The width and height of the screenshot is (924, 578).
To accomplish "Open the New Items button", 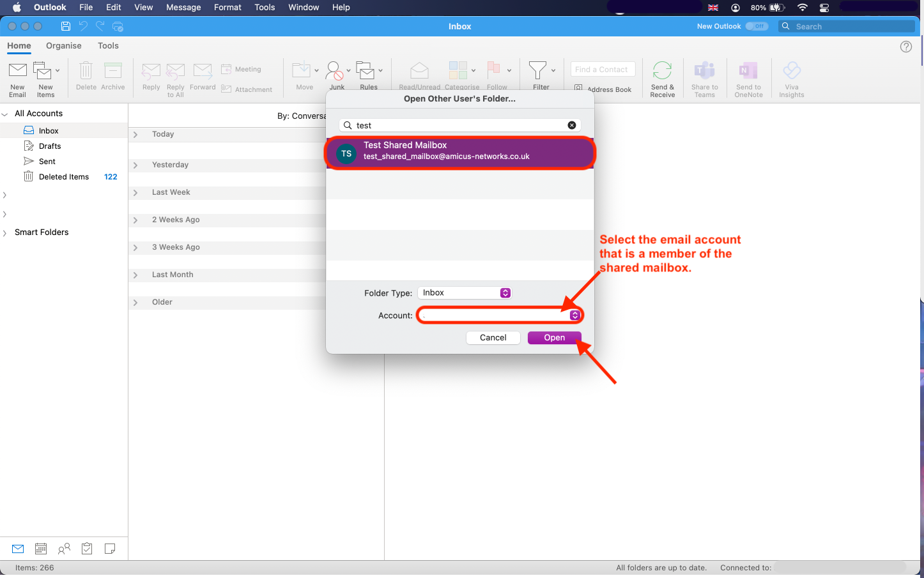I will 46,79.
